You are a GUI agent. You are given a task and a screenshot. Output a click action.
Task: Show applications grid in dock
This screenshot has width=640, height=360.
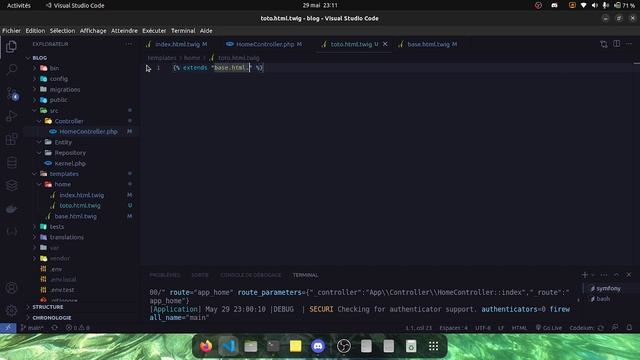433,346
